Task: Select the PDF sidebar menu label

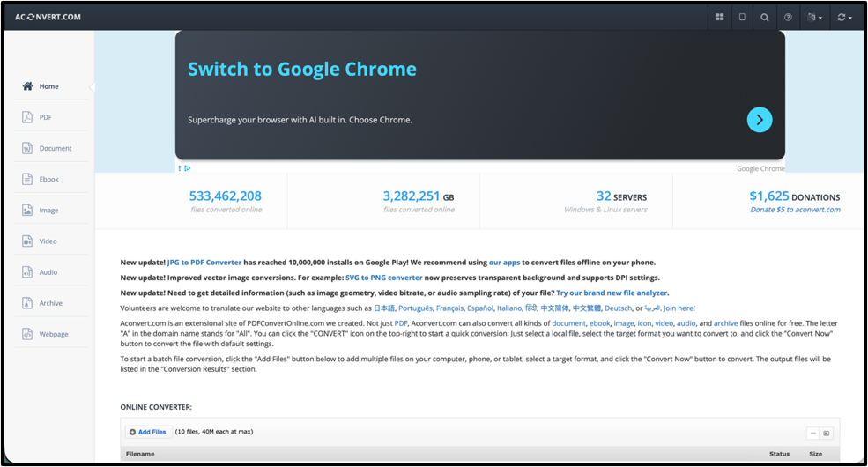Action: click(46, 117)
